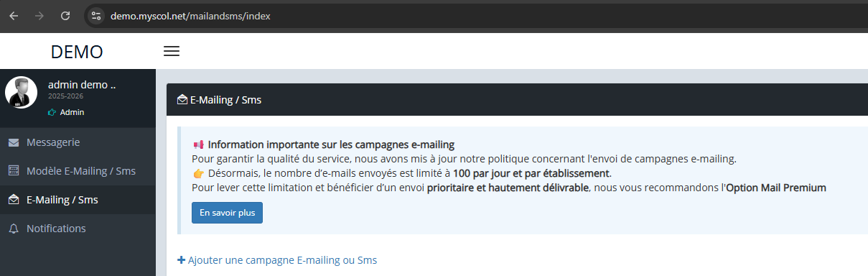
Task: Open site information icon in address bar
Action: [x=97, y=15]
